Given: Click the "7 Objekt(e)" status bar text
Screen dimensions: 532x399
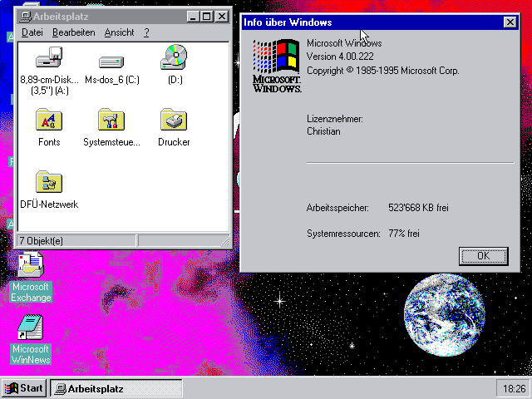Looking at the screenshot, I should 41,241.
